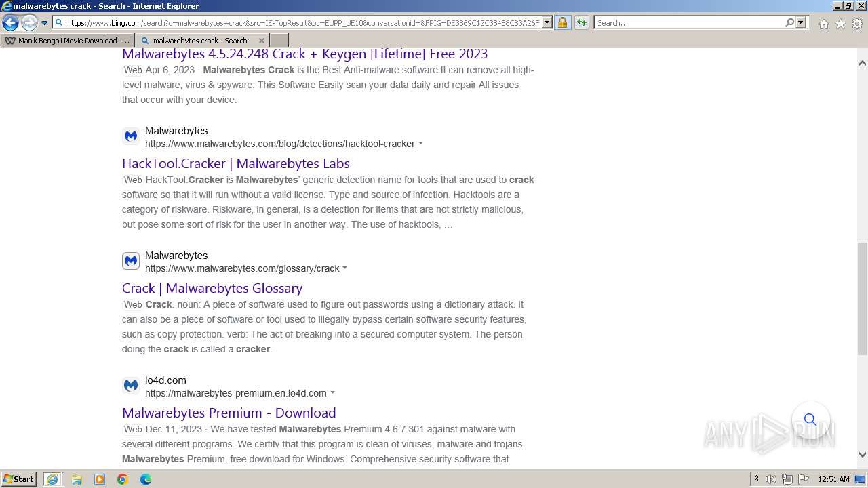Click Malwarebytes site name above Glossary result

176,256
